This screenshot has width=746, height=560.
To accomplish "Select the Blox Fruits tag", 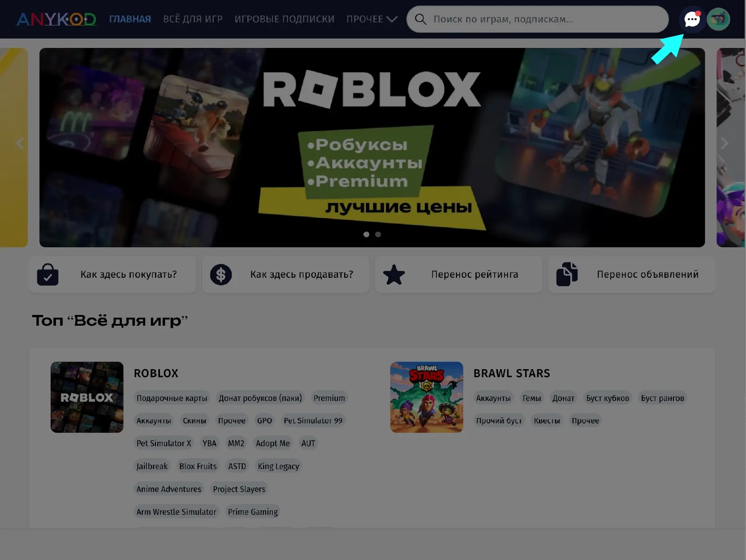I will coord(198,466).
